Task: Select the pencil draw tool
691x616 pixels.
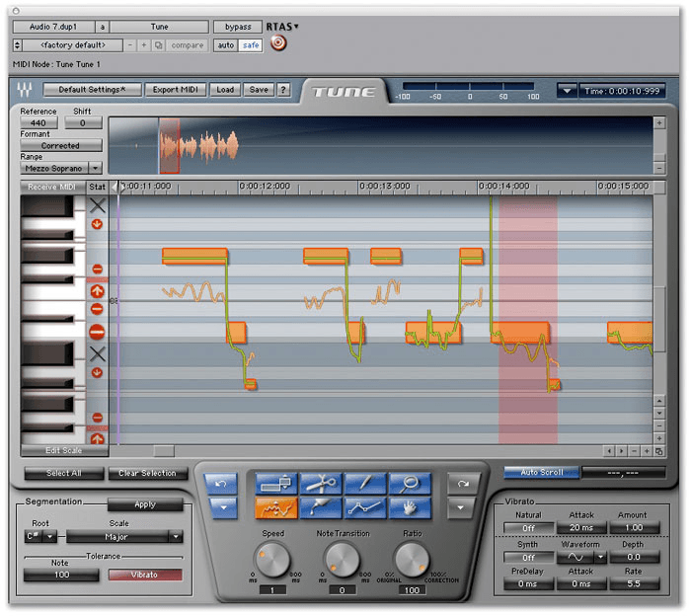Action: pyautogui.click(x=364, y=484)
